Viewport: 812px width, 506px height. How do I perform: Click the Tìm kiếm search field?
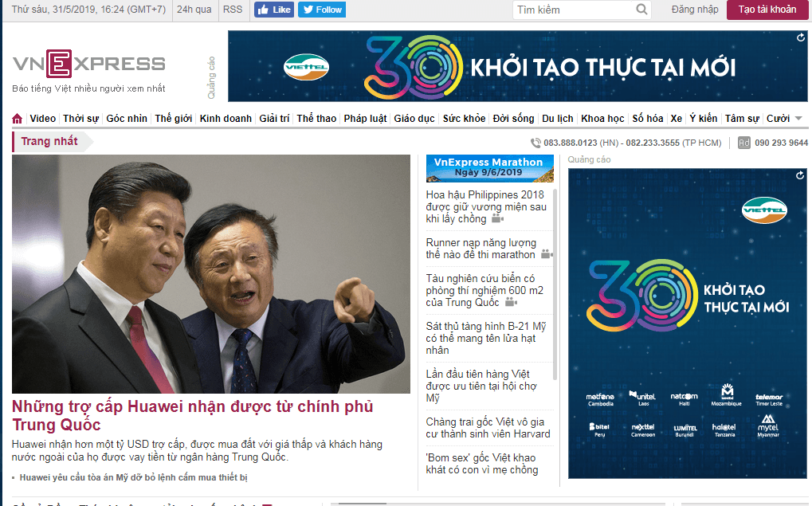[x=574, y=10]
